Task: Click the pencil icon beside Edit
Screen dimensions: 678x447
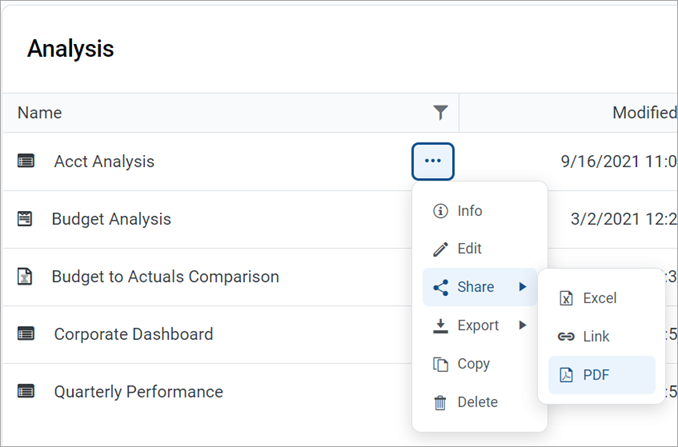Action: 440,249
